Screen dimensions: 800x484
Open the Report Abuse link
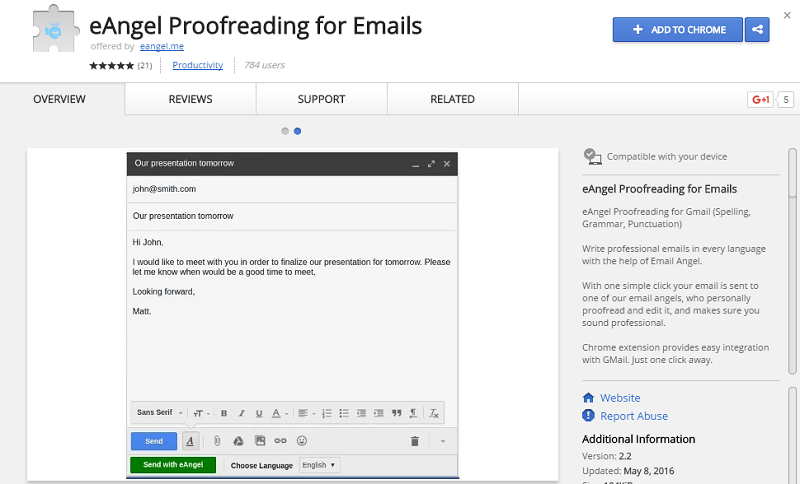[633, 416]
